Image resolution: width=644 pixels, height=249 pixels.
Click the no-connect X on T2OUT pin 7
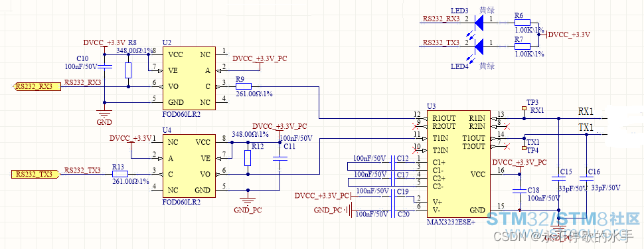pyautogui.click(x=507, y=146)
